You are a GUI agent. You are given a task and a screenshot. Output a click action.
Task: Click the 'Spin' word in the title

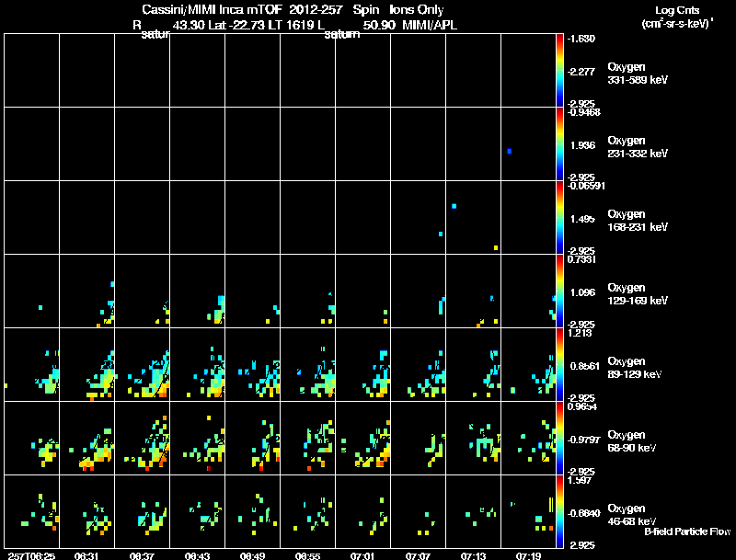click(x=366, y=10)
